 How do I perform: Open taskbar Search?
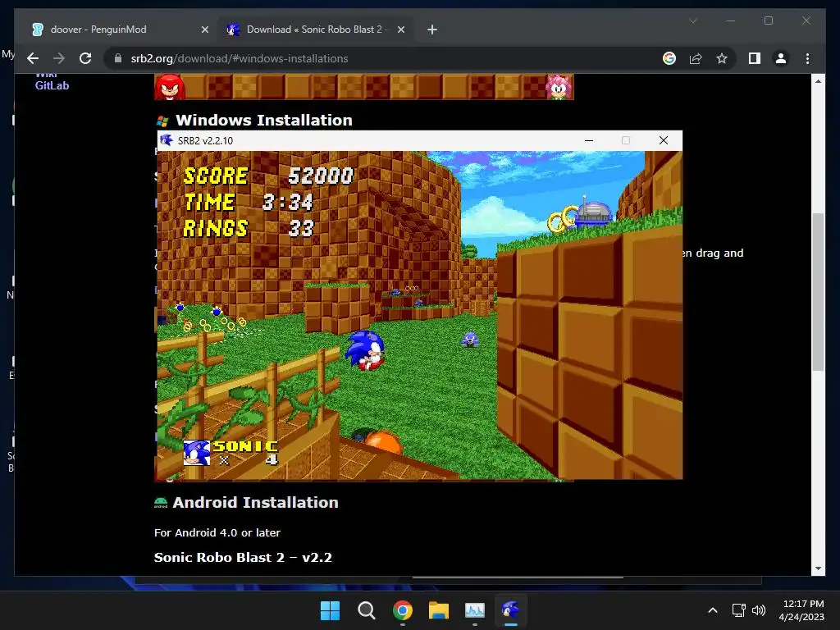click(x=367, y=610)
